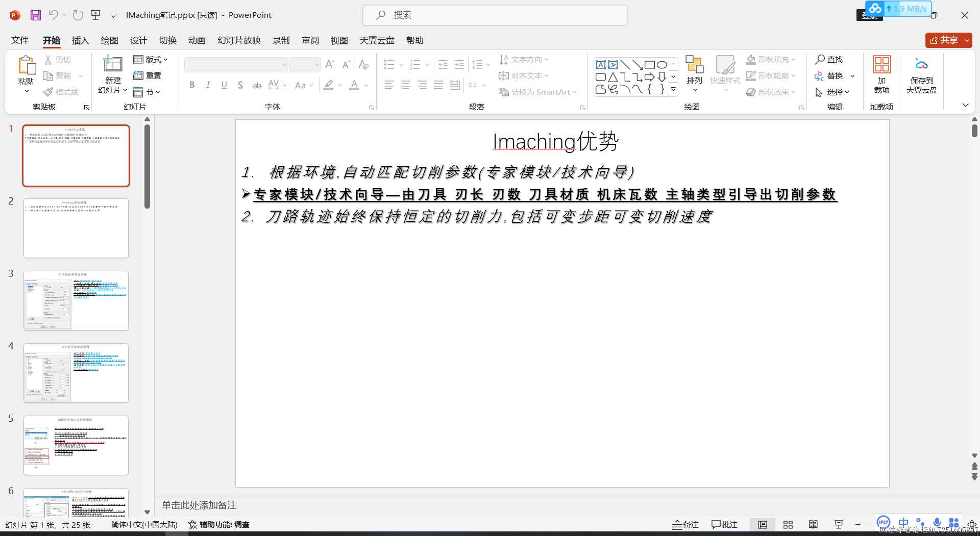Switch to the Design tab
980x536 pixels.
pyautogui.click(x=138, y=40)
